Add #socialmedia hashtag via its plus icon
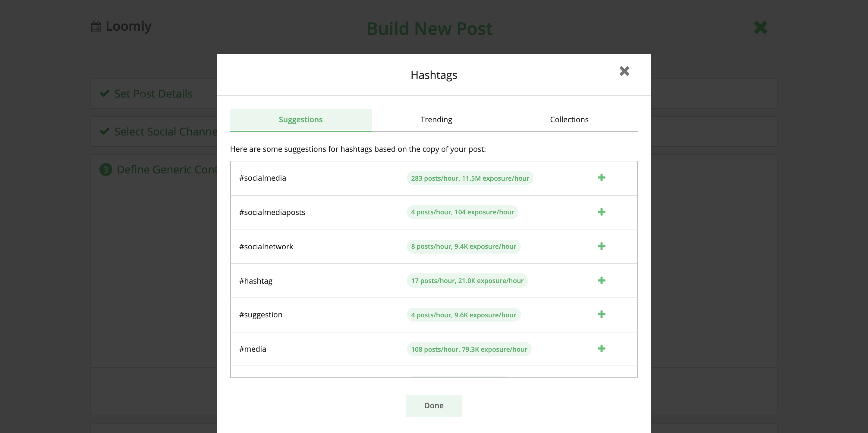The image size is (868, 433). point(602,178)
